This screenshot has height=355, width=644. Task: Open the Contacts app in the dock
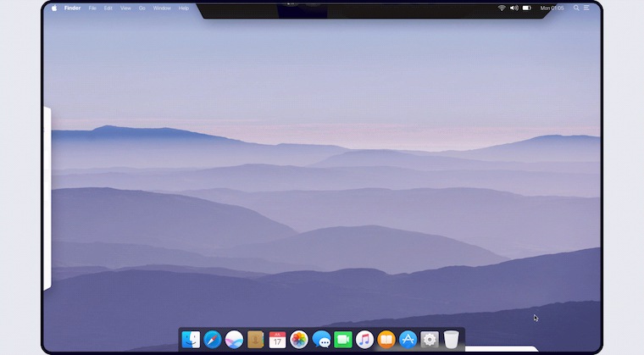[255, 340]
